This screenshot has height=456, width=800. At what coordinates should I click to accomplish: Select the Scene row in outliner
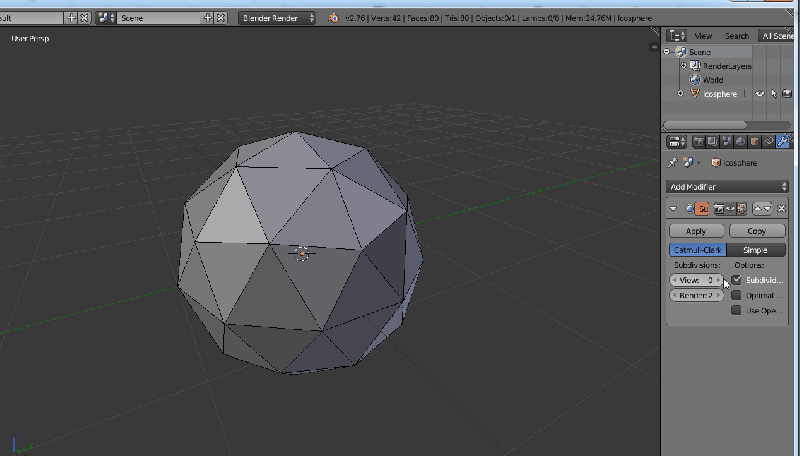pos(707,52)
